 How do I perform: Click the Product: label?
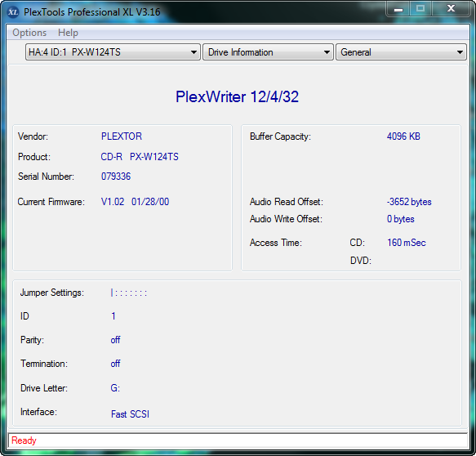[x=34, y=157]
